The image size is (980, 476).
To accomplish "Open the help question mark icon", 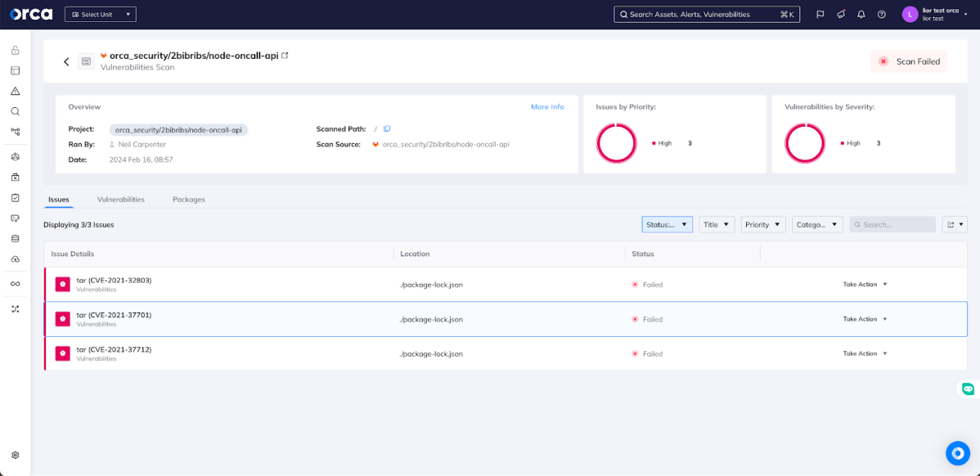I will (x=881, y=15).
